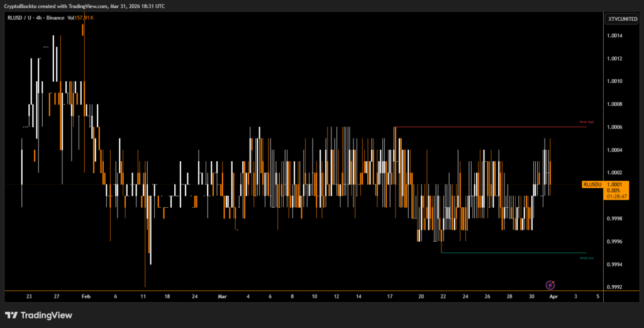Click the 1.0006 price axis label

pos(615,127)
